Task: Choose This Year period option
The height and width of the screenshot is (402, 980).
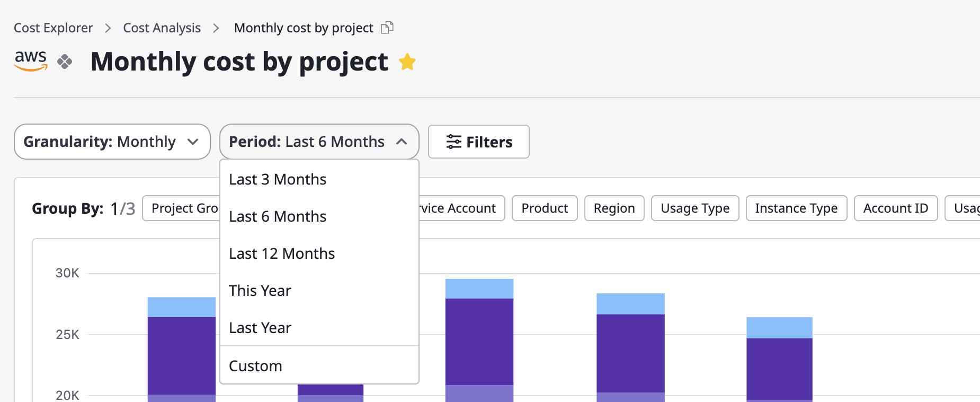Action: [x=319, y=291]
